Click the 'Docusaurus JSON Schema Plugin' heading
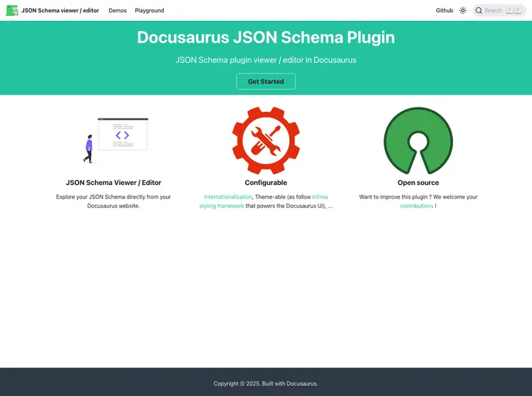532x396 pixels. 266,37
